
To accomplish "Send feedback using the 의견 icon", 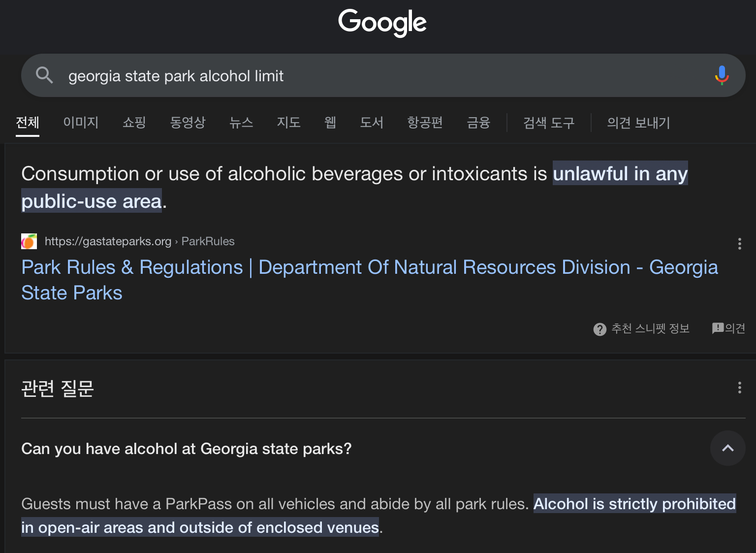I will (718, 328).
